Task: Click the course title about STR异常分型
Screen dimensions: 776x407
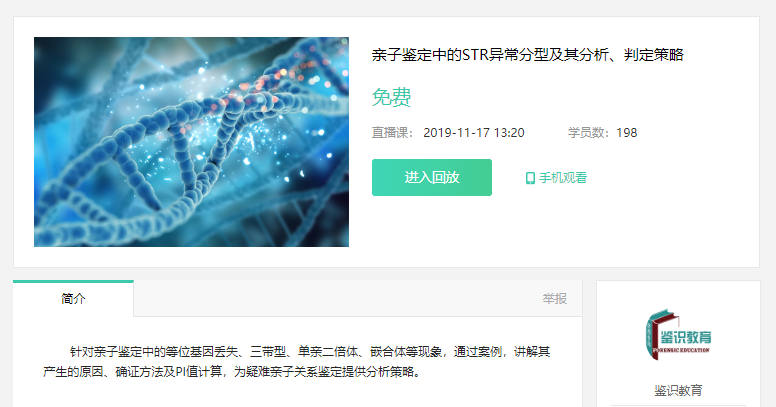Action: tap(527, 54)
